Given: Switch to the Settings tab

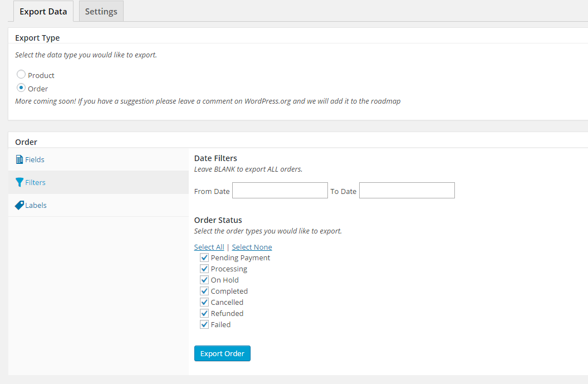Looking at the screenshot, I should click(x=101, y=11).
